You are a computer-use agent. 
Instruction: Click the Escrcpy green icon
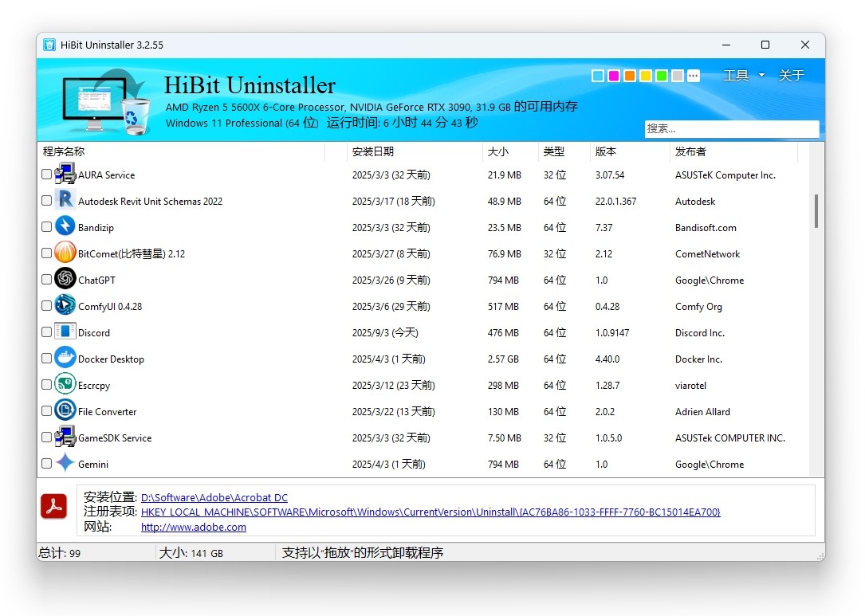[x=65, y=384]
